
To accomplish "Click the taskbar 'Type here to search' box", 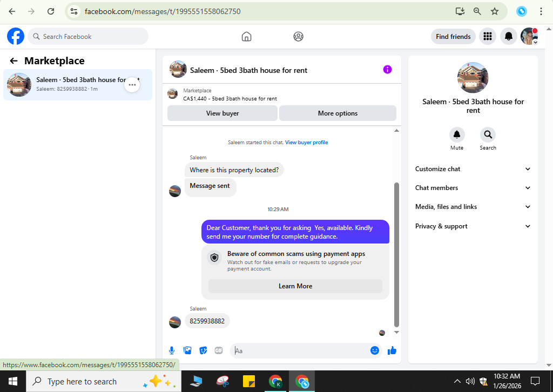I will [104, 381].
